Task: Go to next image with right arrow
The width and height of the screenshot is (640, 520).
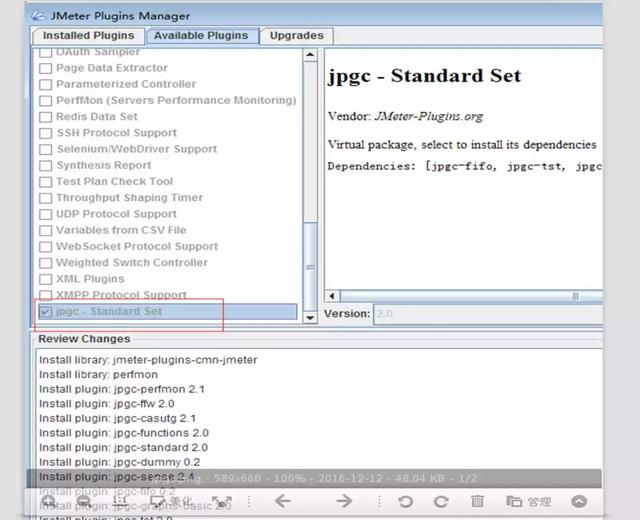Action: [344, 501]
